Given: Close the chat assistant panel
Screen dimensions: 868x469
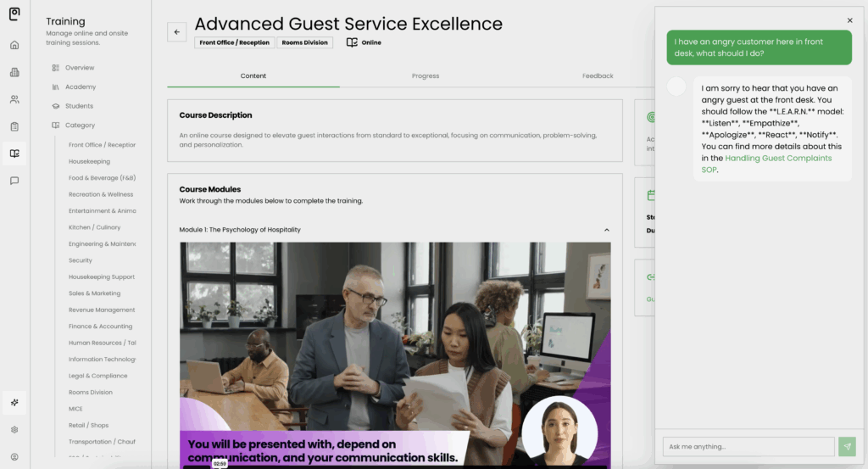Looking at the screenshot, I should click(x=850, y=20).
